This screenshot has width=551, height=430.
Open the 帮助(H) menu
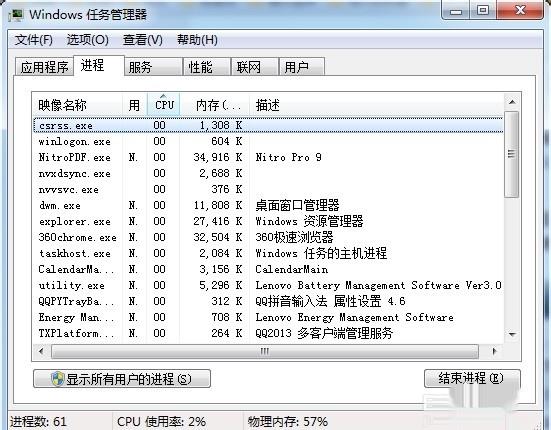pyautogui.click(x=197, y=40)
